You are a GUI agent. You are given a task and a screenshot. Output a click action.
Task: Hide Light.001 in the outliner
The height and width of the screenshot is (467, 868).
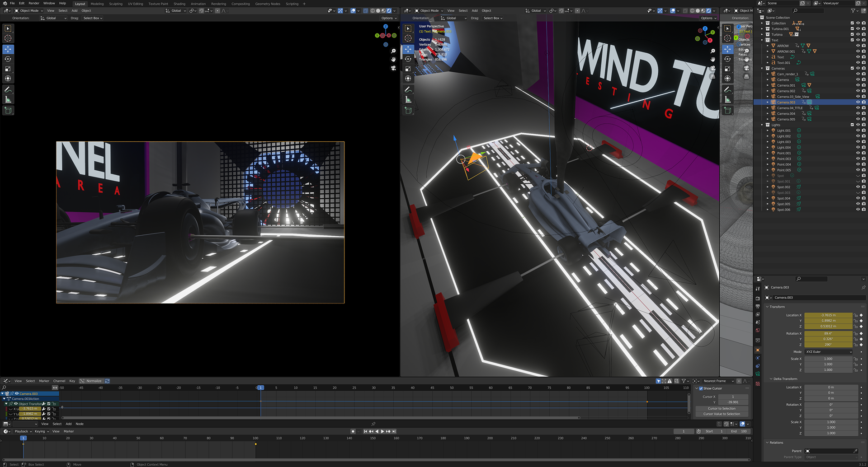click(858, 131)
